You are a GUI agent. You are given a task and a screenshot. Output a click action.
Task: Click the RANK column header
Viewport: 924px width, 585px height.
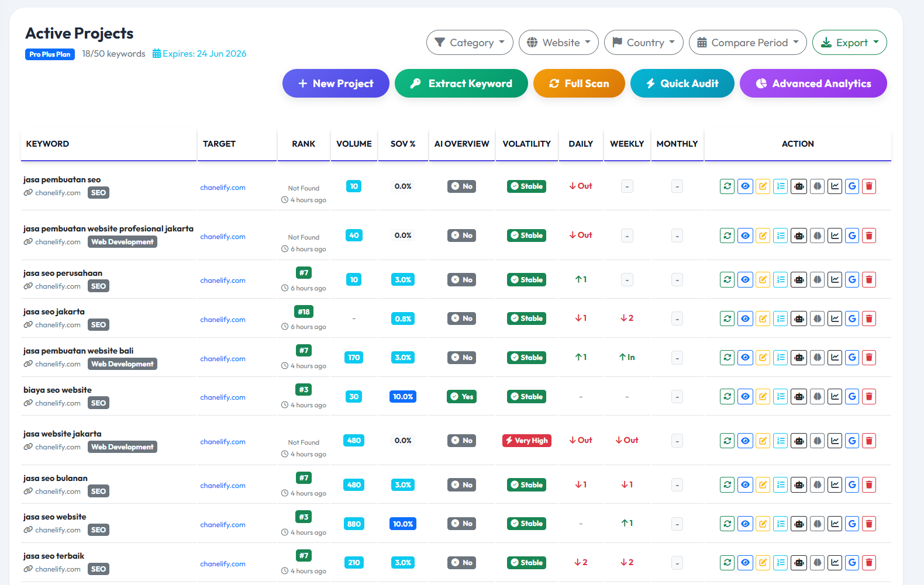point(304,144)
